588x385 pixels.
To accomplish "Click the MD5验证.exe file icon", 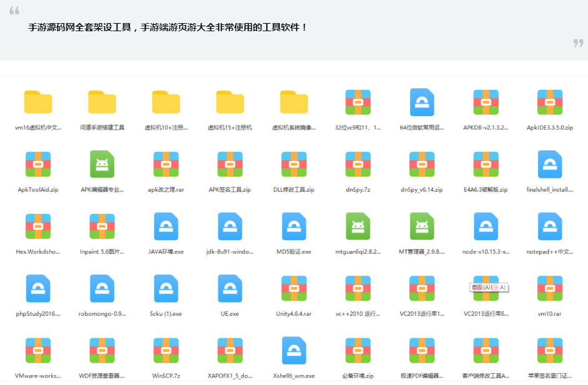I will [294, 227].
